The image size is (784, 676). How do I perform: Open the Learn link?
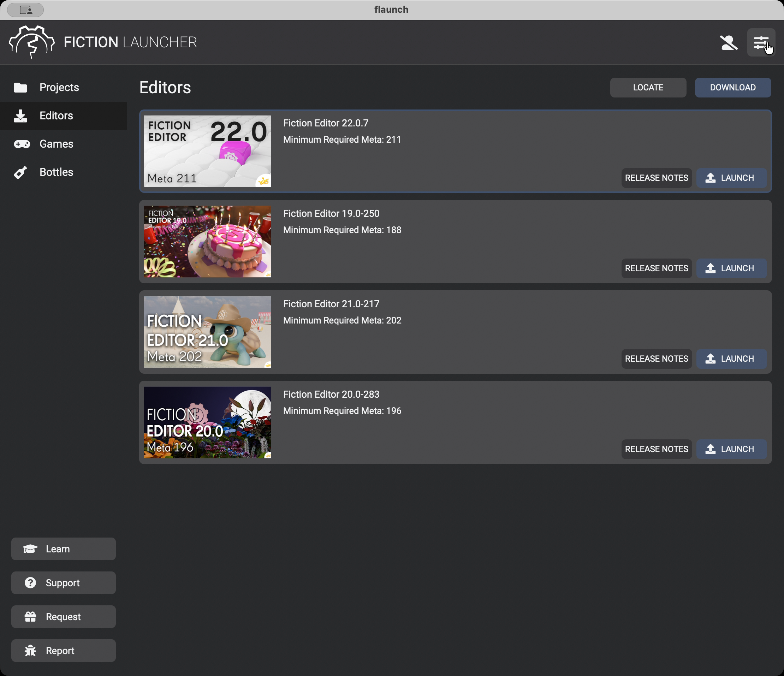click(x=64, y=549)
